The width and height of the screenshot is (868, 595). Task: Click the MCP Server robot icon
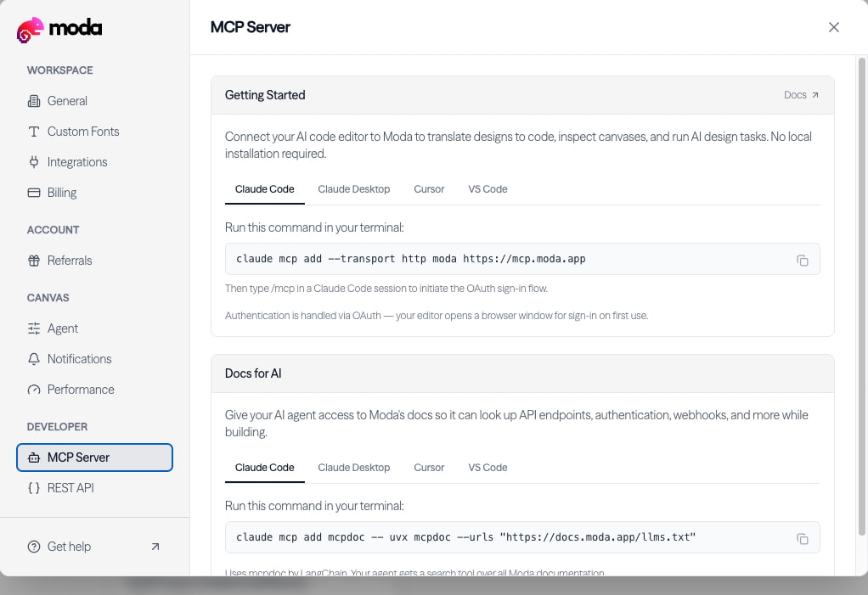(x=34, y=457)
